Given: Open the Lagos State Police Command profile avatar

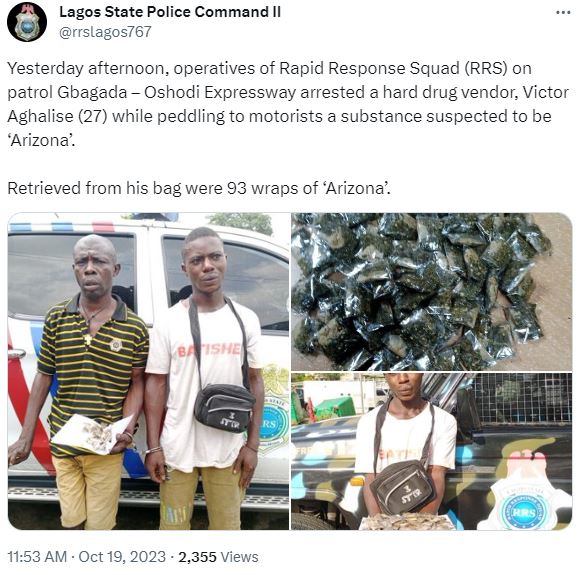Looking at the screenshot, I should 27,22.
